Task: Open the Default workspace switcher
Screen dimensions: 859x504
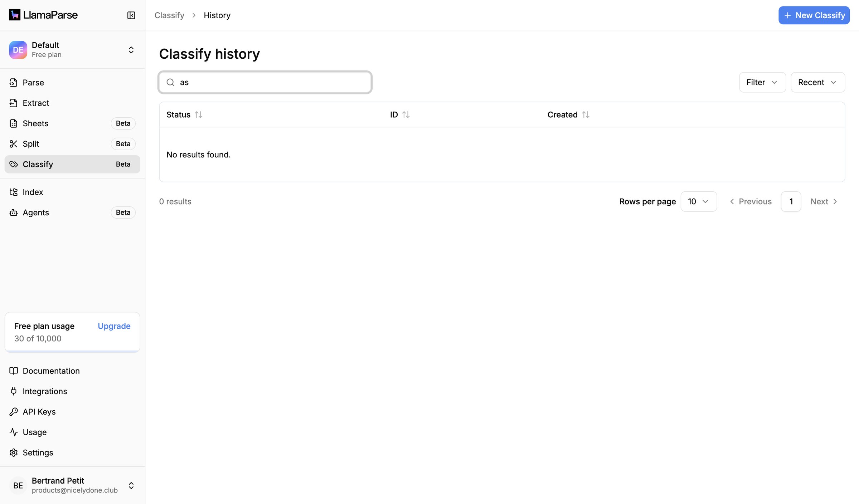Action: click(x=72, y=50)
